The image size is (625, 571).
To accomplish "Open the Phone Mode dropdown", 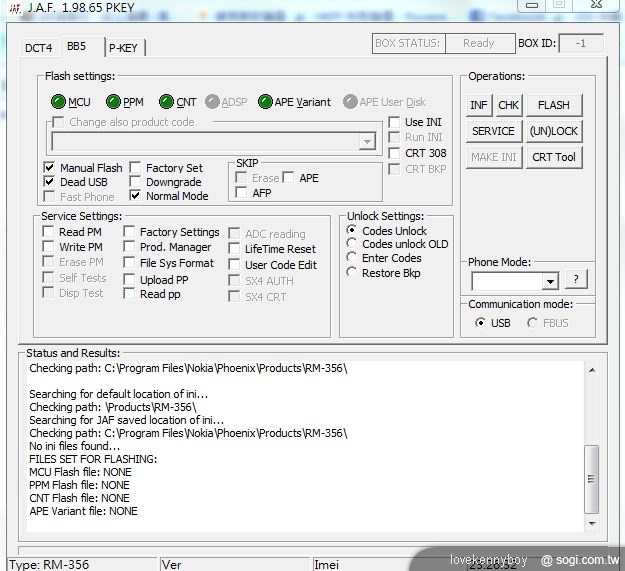I will (x=550, y=281).
